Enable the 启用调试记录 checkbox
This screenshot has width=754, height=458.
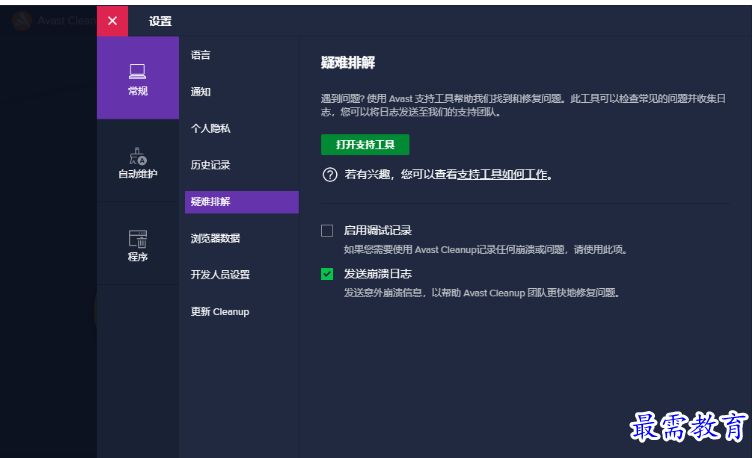click(327, 231)
